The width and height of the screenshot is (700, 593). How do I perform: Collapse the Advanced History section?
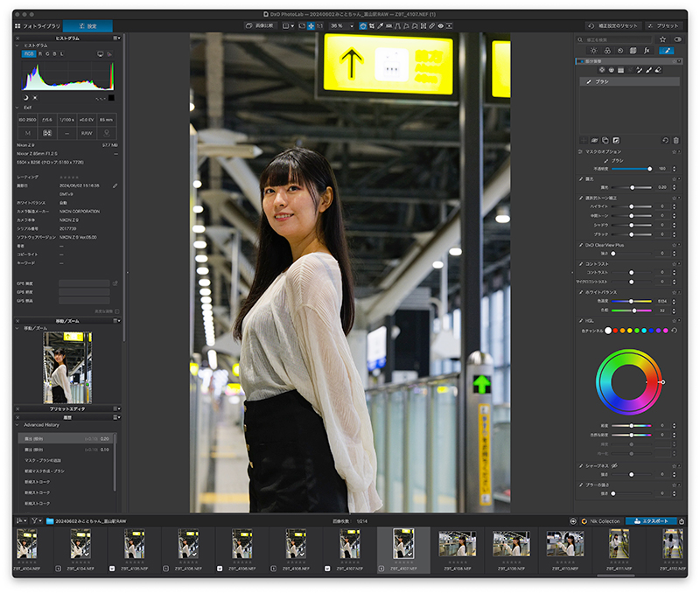(17, 425)
